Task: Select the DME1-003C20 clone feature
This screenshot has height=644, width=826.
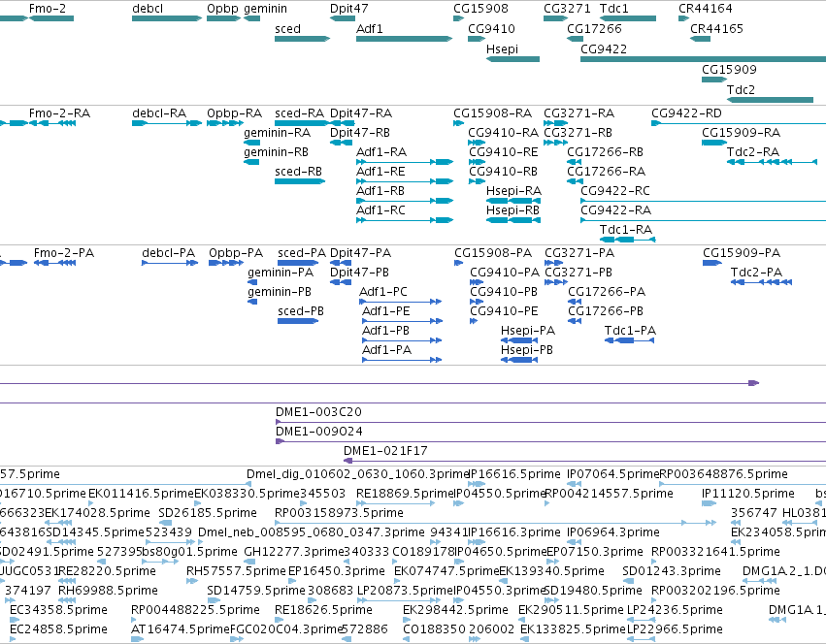Action: pyautogui.click(x=550, y=422)
